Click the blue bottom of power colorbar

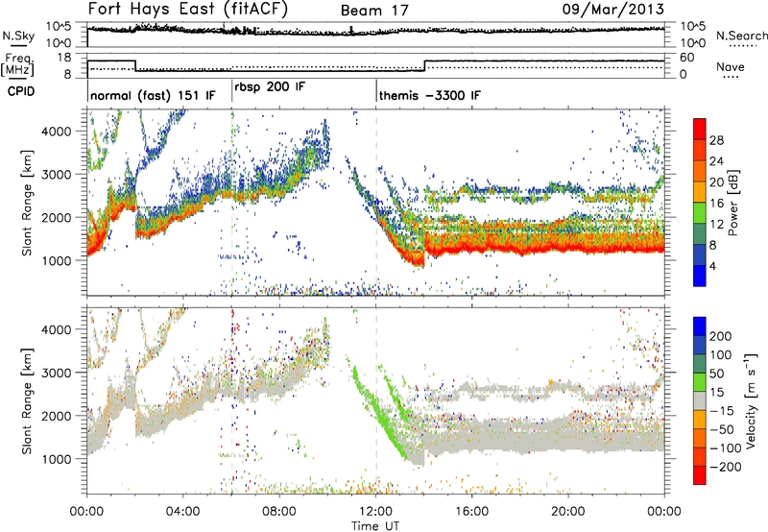pyautogui.click(x=700, y=276)
